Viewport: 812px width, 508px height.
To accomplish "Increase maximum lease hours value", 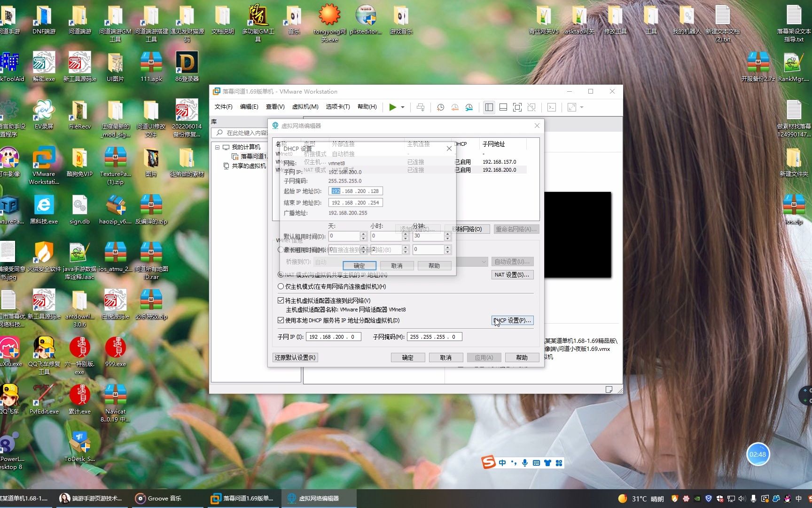I will [x=406, y=247].
